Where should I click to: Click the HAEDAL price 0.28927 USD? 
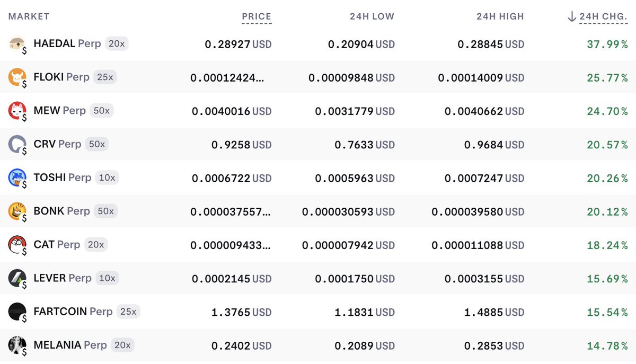click(238, 45)
